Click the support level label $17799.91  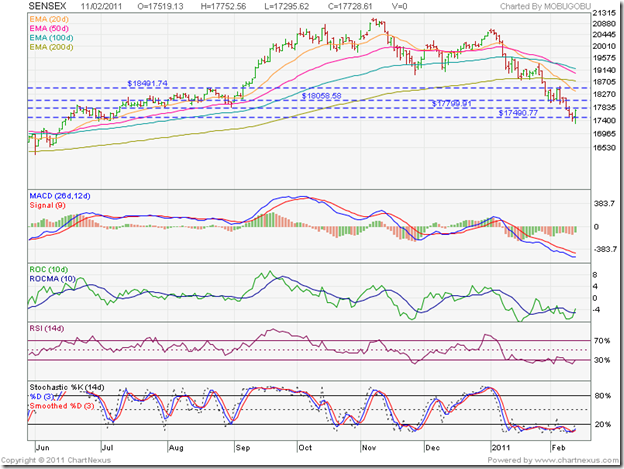(451, 104)
